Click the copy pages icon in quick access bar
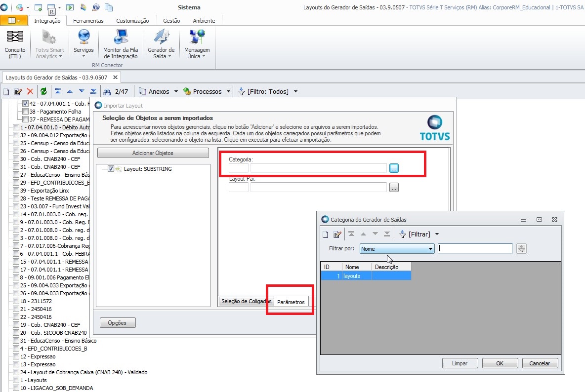 click(x=109, y=7)
